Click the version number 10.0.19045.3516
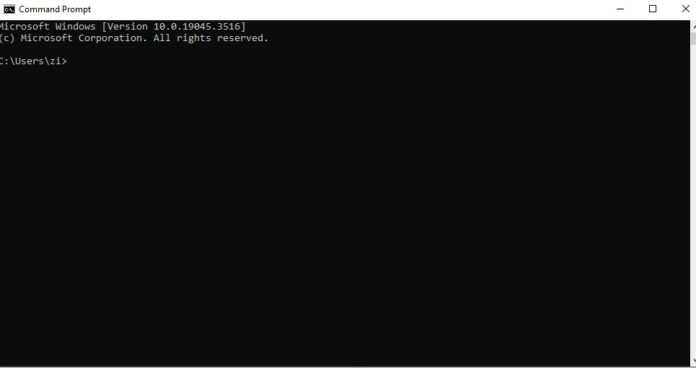This screenshot has width=696, height=368. [197, 27]
